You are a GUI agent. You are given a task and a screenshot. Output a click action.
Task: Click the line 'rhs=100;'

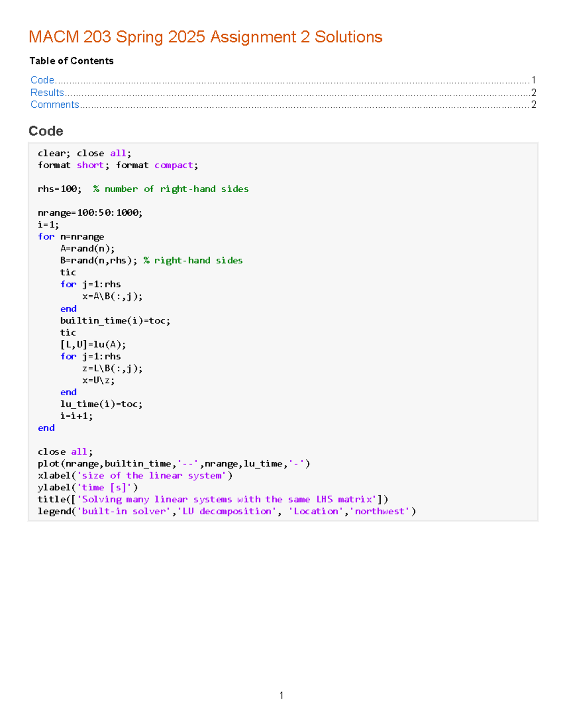(x=60, y=189)
